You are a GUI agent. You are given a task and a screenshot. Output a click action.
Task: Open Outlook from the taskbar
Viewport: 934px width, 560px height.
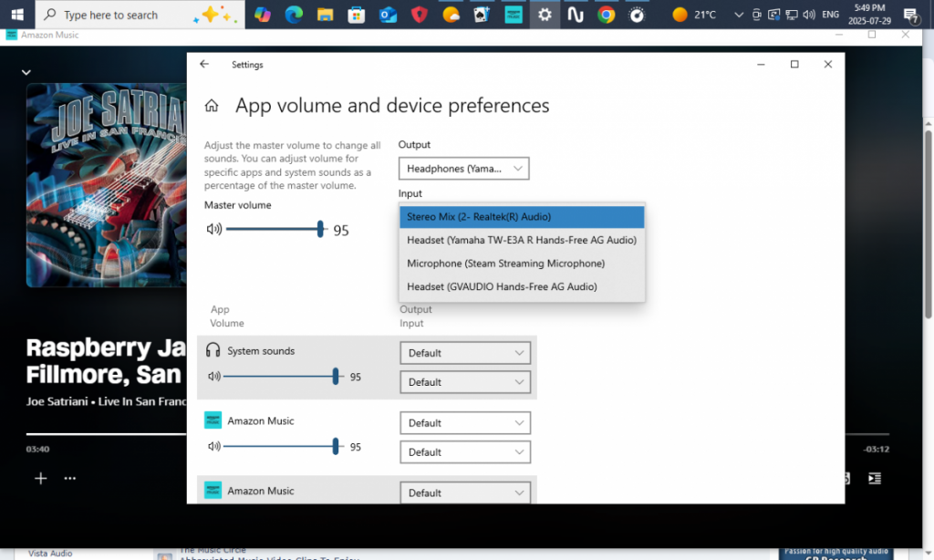[388, 15]
